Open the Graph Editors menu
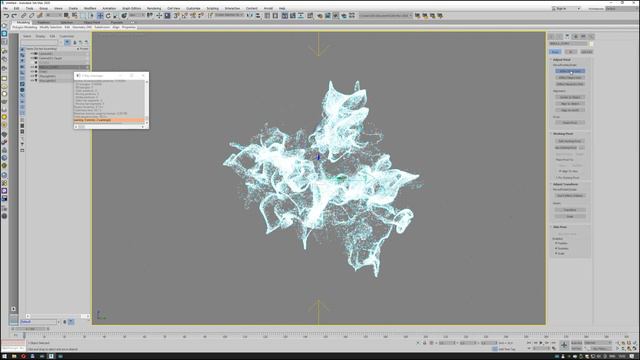 131,8
